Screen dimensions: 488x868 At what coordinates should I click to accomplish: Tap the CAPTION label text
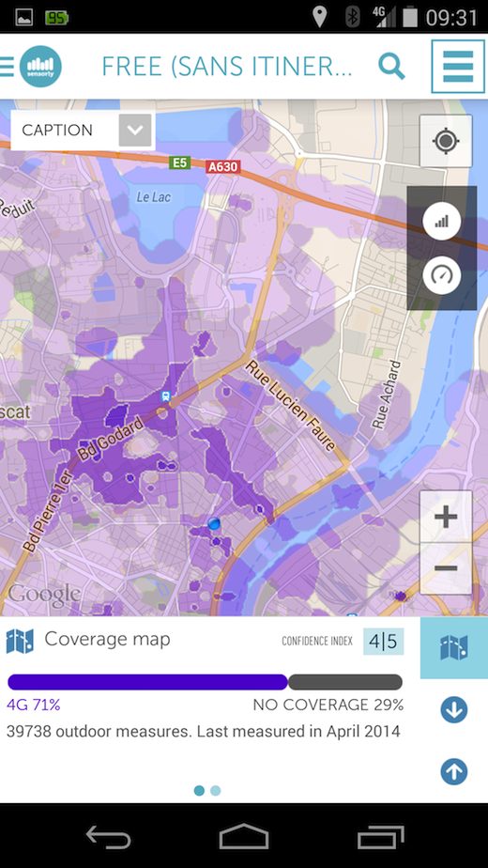pos(57,130)
